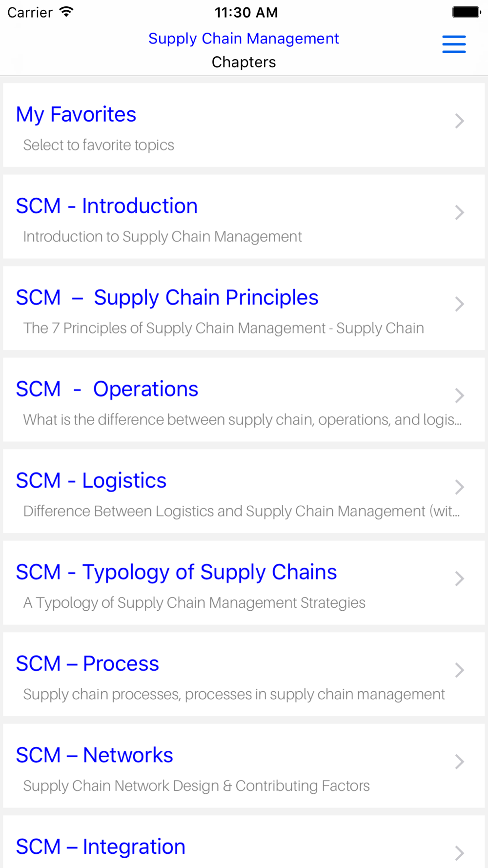Tap chevron on Typology of Supply Chains row
This screenshot has width=488, height=868.
459,579
